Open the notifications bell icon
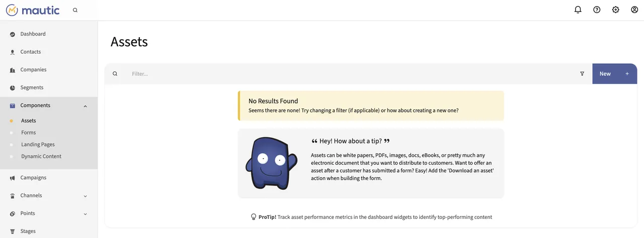This screenshot has width=644, height=238. coord(578,10)
